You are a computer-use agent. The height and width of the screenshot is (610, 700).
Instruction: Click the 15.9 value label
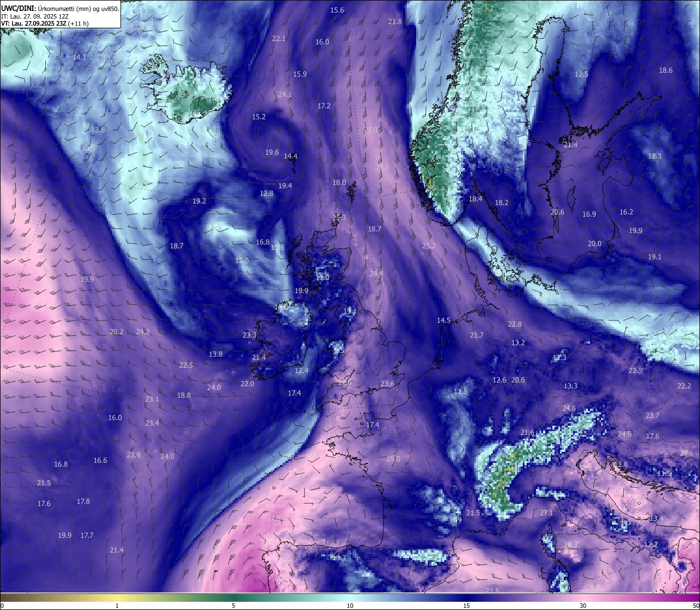click(300, 74)
